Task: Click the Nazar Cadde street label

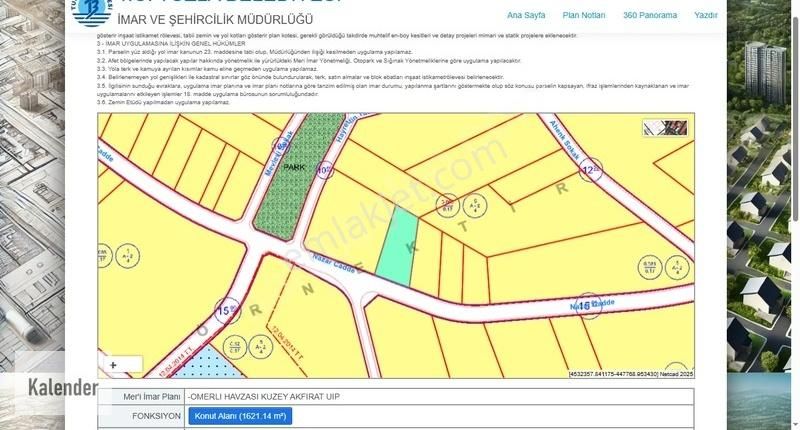Action: [334, 263]
